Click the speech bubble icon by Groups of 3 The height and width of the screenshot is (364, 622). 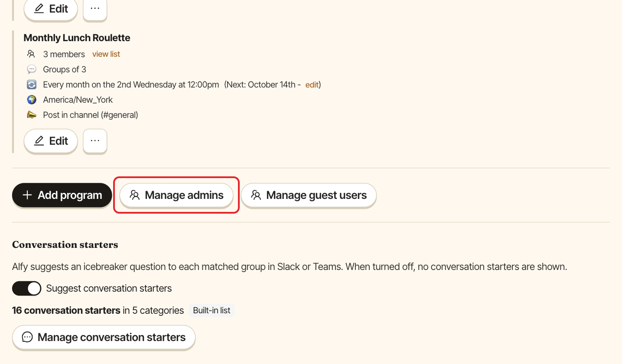click(x=31, y=69)
